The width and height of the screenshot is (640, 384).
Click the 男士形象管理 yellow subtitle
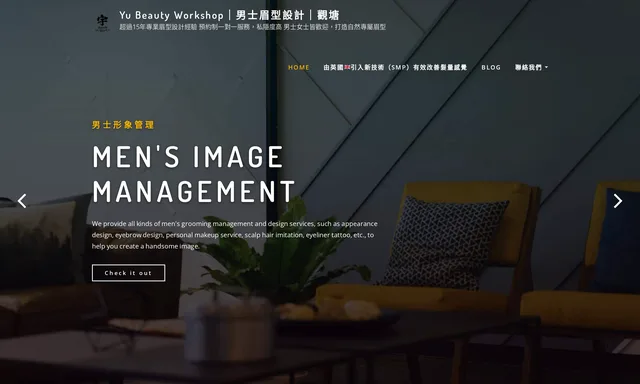point(123,125)
